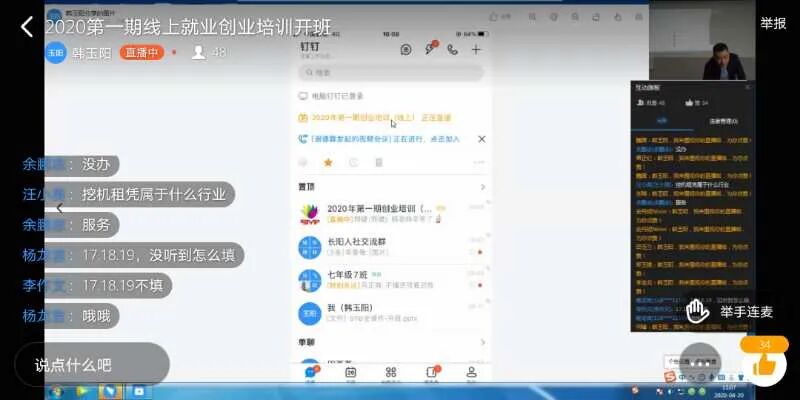Open the presenter webcam thumbnail
Image resolution: width=800 pixels, height=400 pixels.
pyautogui.click(x=702, y=41)
